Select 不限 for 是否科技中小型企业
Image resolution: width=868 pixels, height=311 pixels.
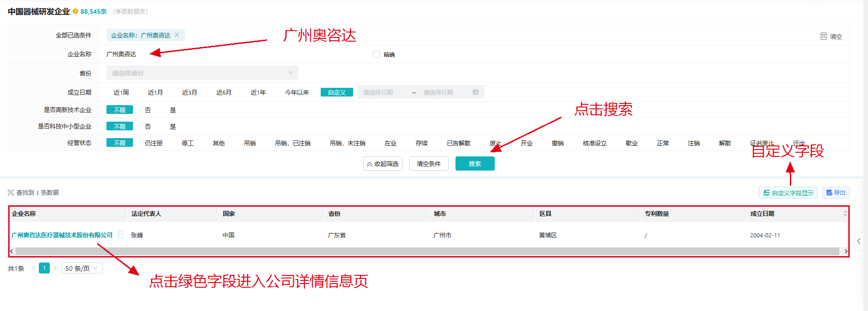(120, 126)
